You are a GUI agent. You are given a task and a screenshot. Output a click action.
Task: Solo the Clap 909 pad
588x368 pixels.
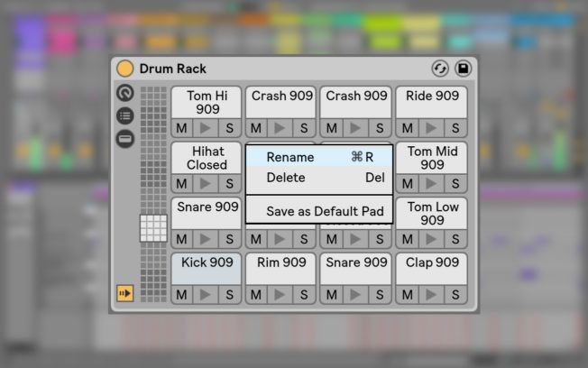click(455, 294)
